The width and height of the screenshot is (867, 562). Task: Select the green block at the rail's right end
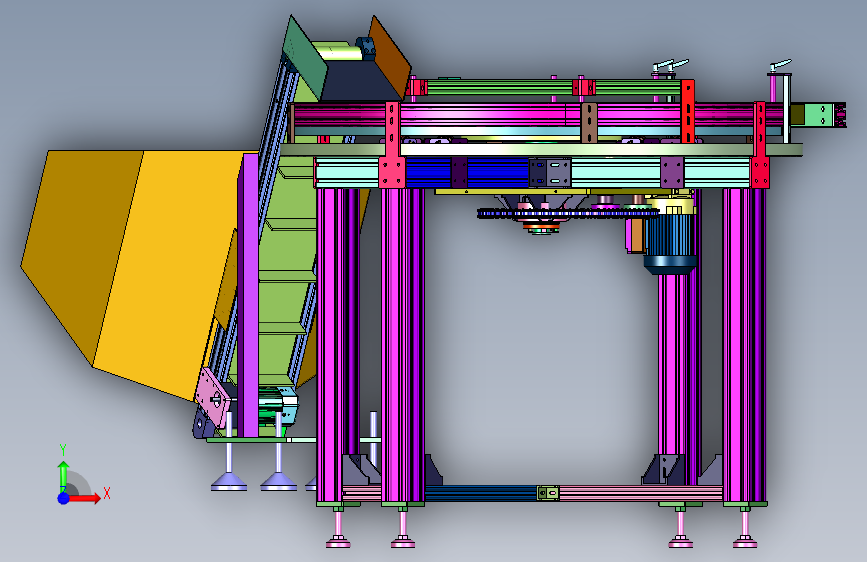pyautogui.click(x=820, y=116)
